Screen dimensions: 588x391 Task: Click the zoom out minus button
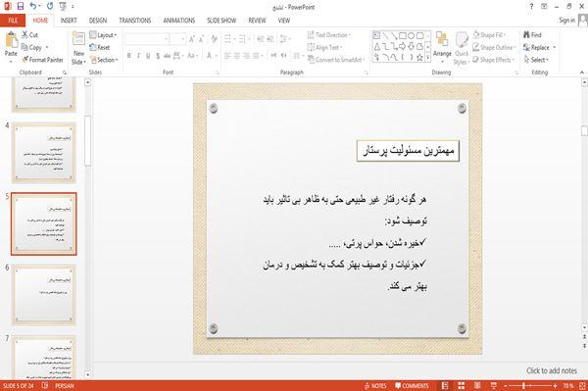coord(505,385)
